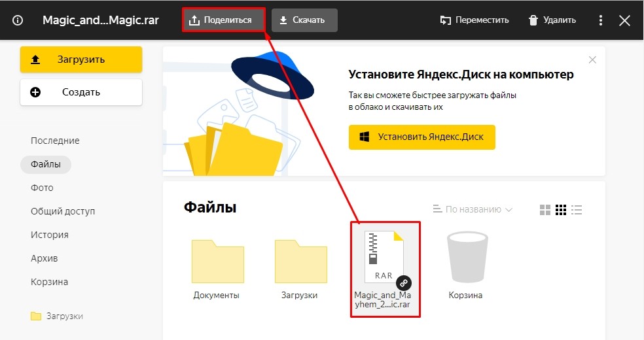644x340 pixels.
Task: Open Фото section in sidebar
Action: pos(42,188)
